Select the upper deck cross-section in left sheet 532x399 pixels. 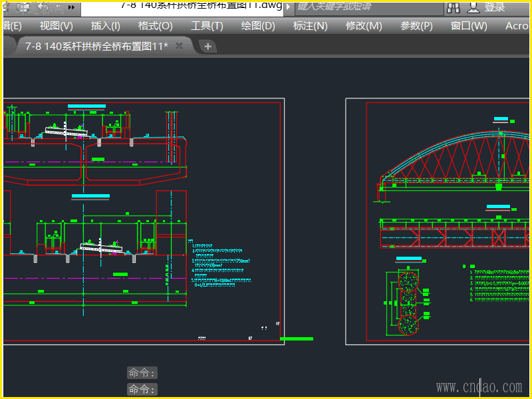coord(95,146)
